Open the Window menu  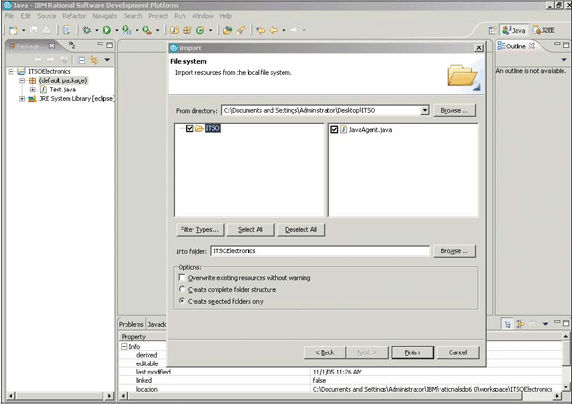click(x=202, y=16)
